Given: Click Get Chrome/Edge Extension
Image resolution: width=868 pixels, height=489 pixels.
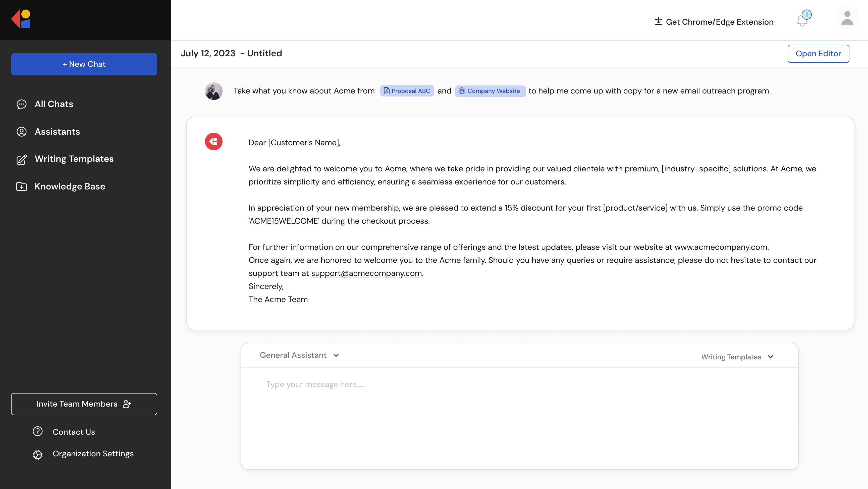Looking at the screenshot, I should coord(714,21).
